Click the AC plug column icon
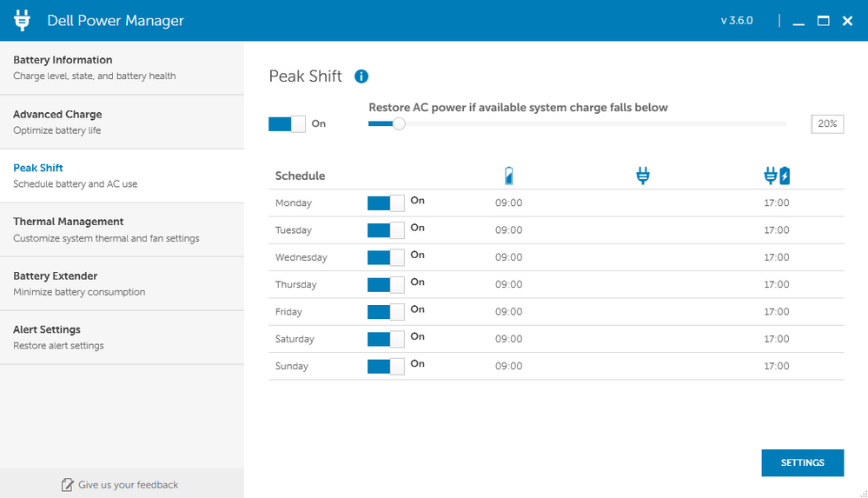Image resolution: width=868 pixels, height=498 pixels. [x=643, y=176]
